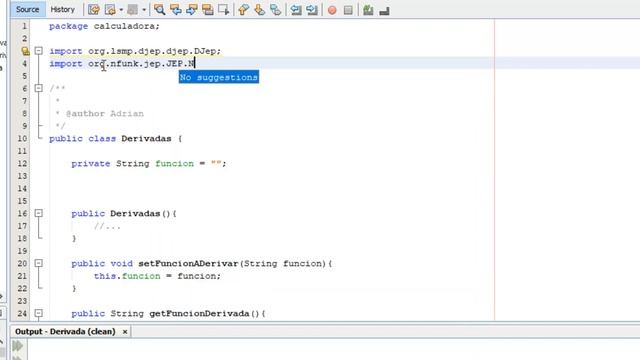The image size is (640, 360).
Task: Click the Shift Line Right icon
Action: [312, 10]
